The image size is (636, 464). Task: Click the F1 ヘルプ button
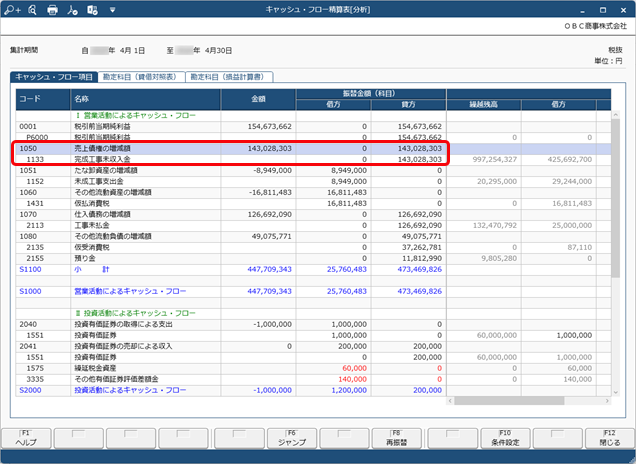[26, 438]
